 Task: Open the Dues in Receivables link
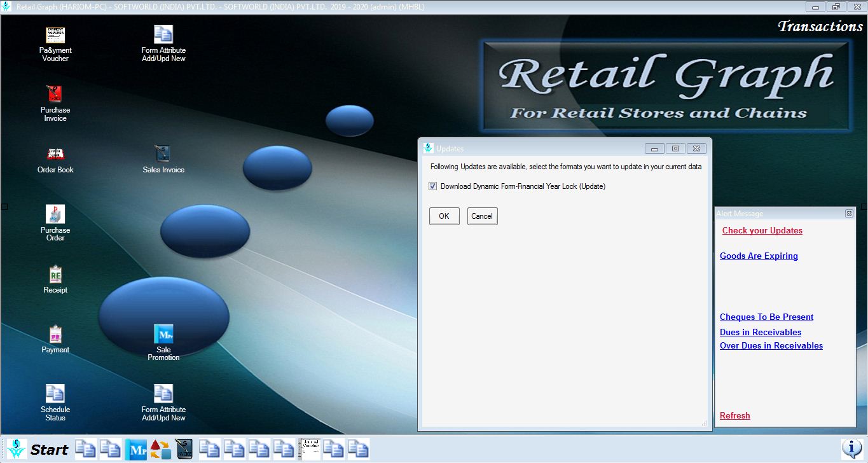[x=761, y=333]
